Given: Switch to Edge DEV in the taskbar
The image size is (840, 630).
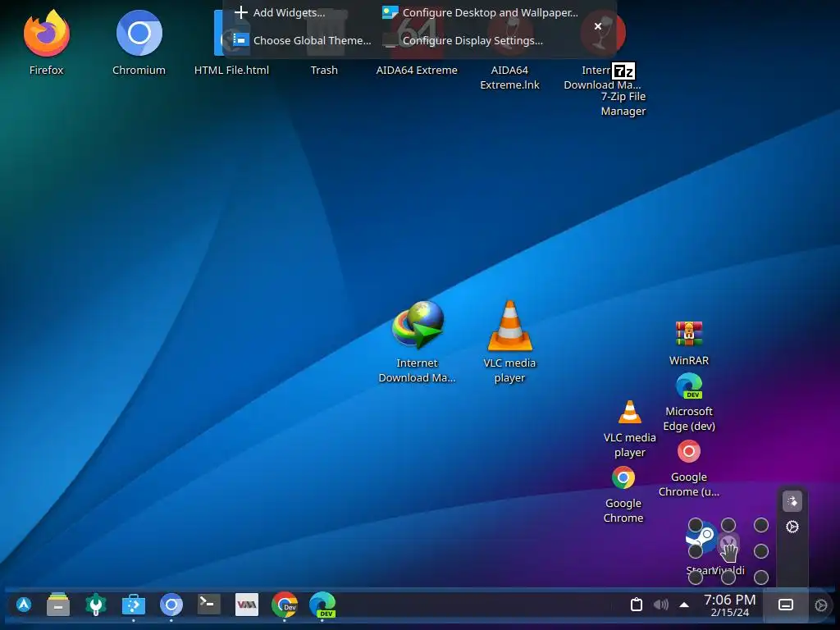Looking at the screenshot, I should click(322, 605).
